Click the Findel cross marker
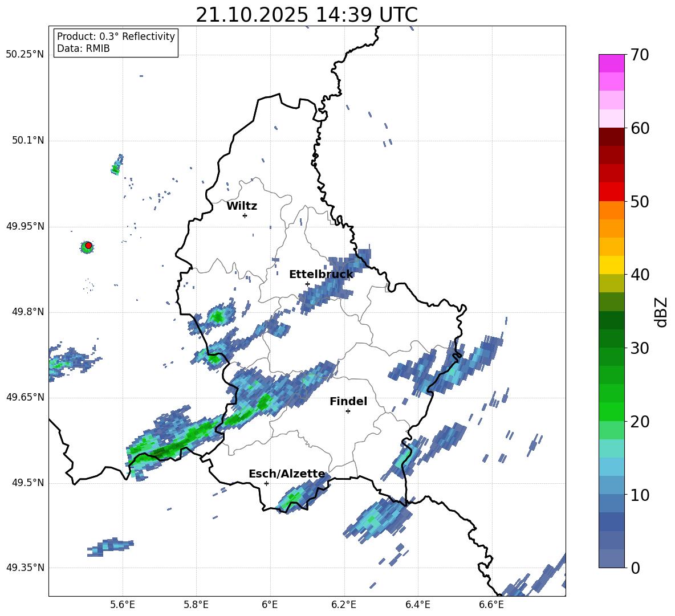The image size is (675, 616). [x=348, y=411]
